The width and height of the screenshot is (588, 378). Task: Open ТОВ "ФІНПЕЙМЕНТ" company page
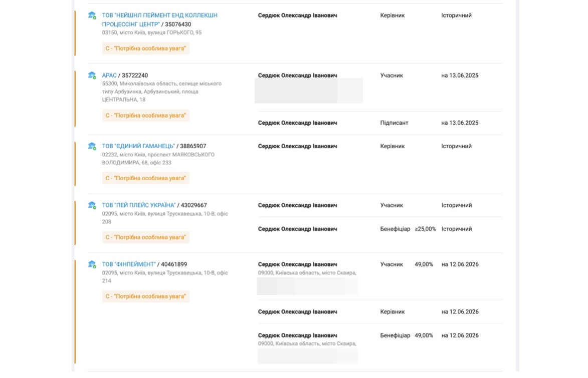click(129, 264)
